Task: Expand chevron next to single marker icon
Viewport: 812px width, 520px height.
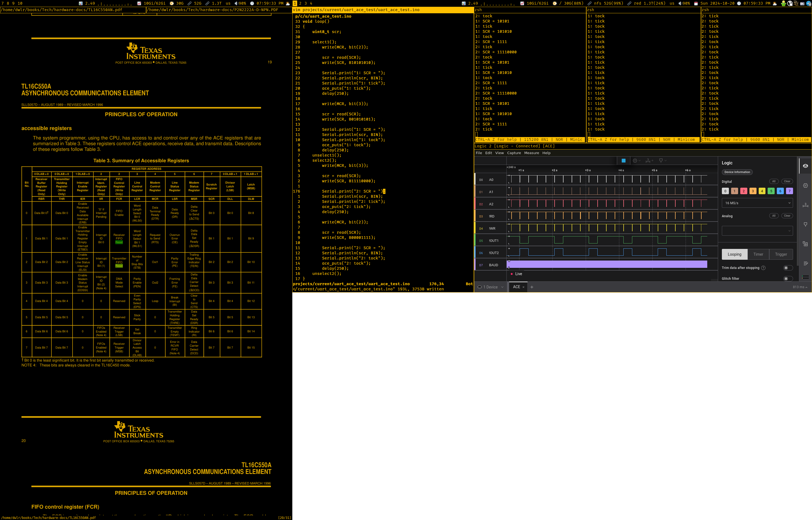Action: point(665,161)
